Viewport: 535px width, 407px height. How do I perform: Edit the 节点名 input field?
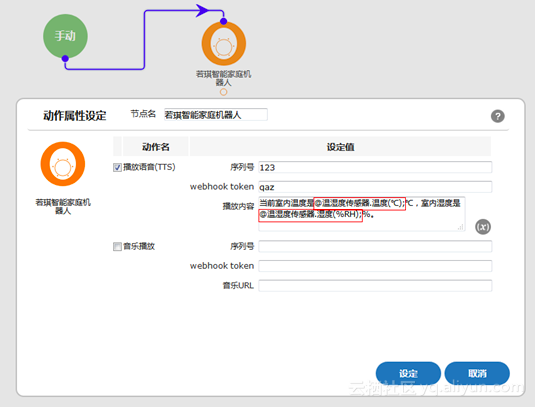tap(216, 115)
